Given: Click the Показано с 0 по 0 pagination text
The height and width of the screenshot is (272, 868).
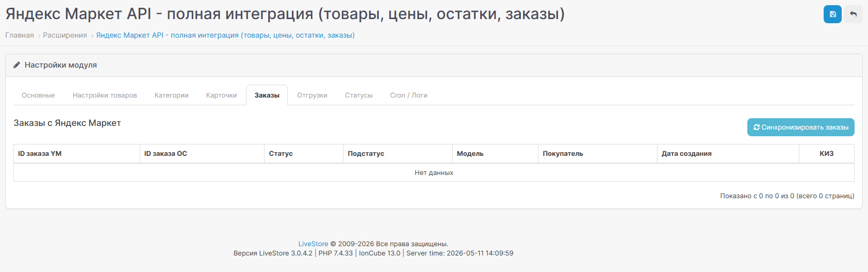Looking at the screenshot, I should click(x=787, y=196).
